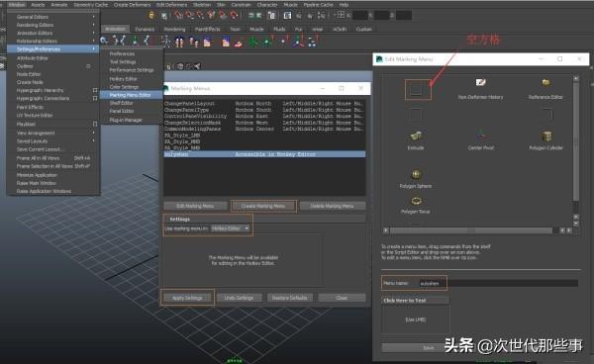Select ChangePanelLayout row in list
The width and height of the screenshot is (594, 364).
(x=264, y=103)
